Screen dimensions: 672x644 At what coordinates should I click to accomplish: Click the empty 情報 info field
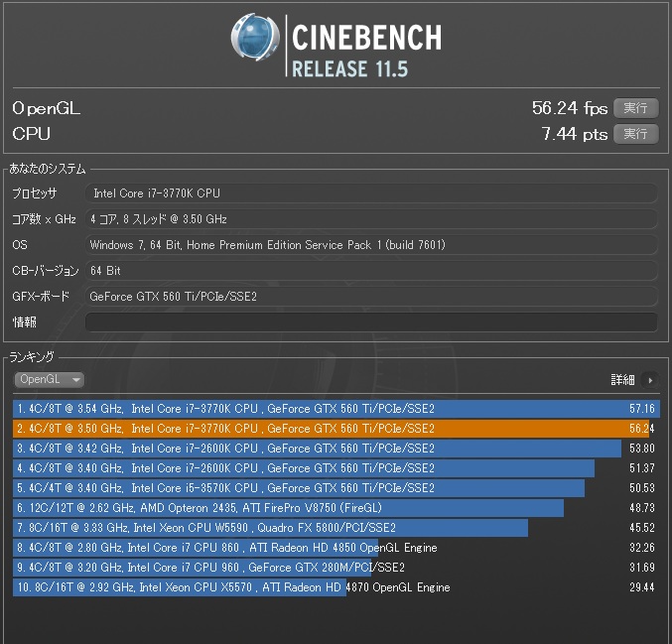point(371,322)
